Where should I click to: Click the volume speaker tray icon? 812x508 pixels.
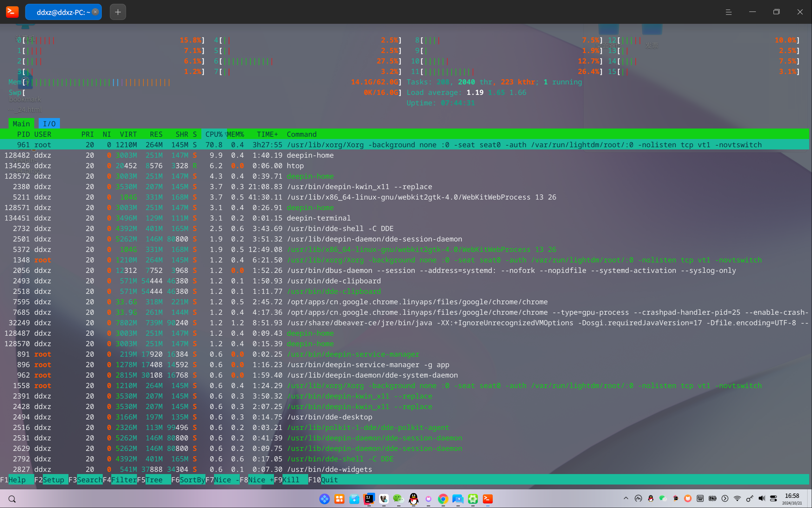(x=762, y=498)
